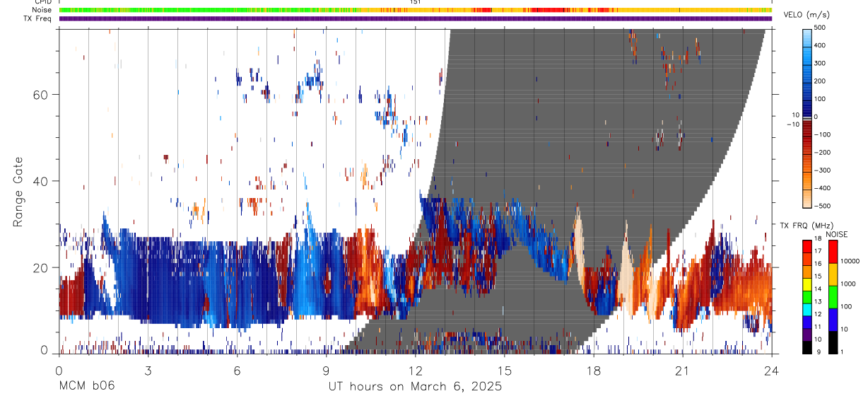The height and width of the screenshot is (401, 868).
Task: Click the 18 tick on UT hours axis
Action: 594,370
